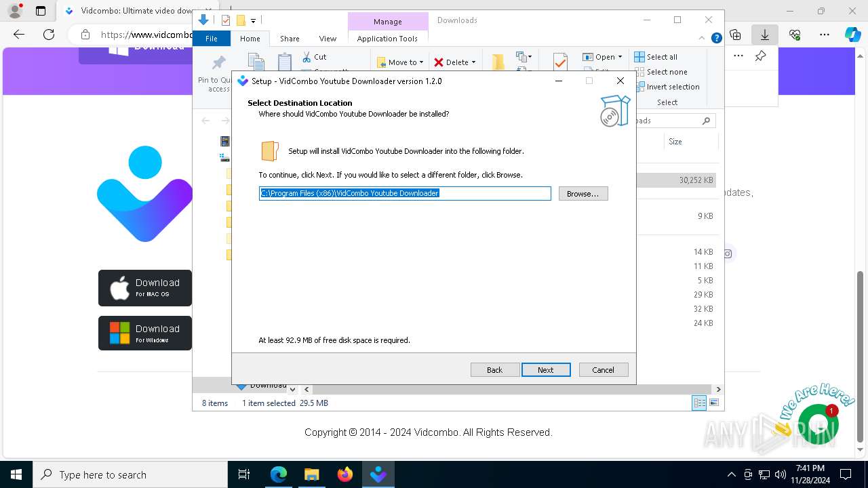Click Download For Windows button
This screenshot has width=868, height=488.
point(145,333)
